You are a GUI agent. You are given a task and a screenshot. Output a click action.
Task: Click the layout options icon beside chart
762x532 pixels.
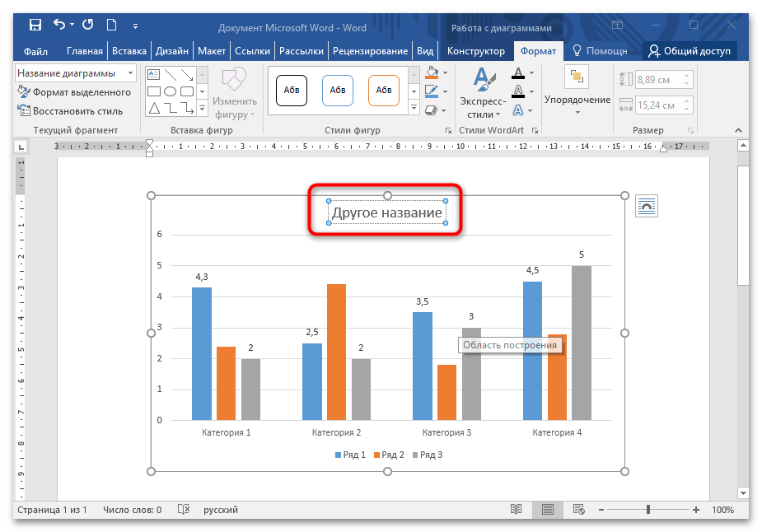pyautogui.click(x=647, y=206)
